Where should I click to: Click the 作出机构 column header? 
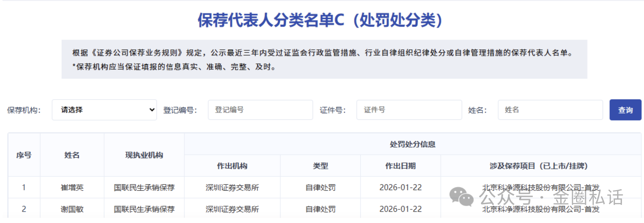tap(232, 166)
